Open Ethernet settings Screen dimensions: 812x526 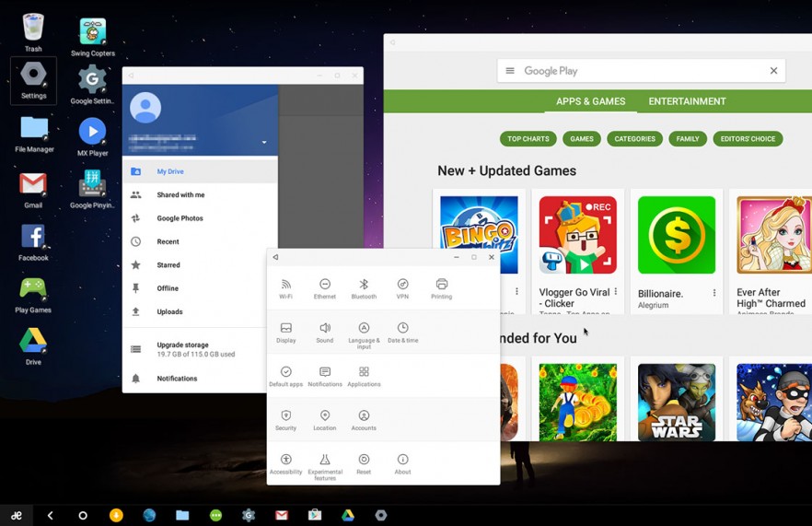[x=325, y=288]
